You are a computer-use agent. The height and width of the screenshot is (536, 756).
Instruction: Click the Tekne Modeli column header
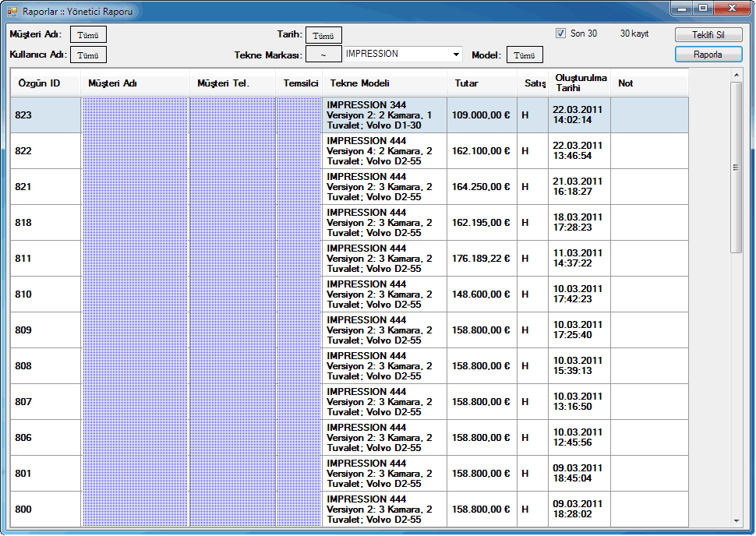(x=384, y=83)
